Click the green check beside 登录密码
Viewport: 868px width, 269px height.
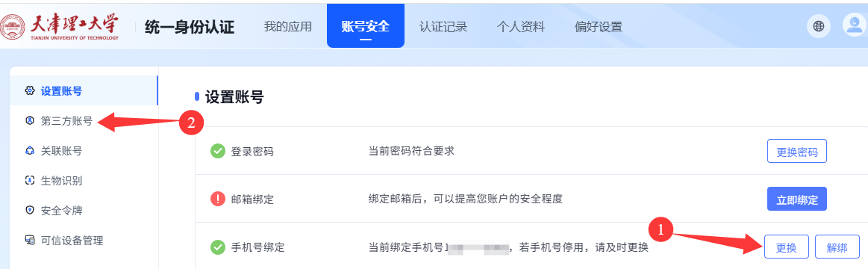(x=218, y=151)
